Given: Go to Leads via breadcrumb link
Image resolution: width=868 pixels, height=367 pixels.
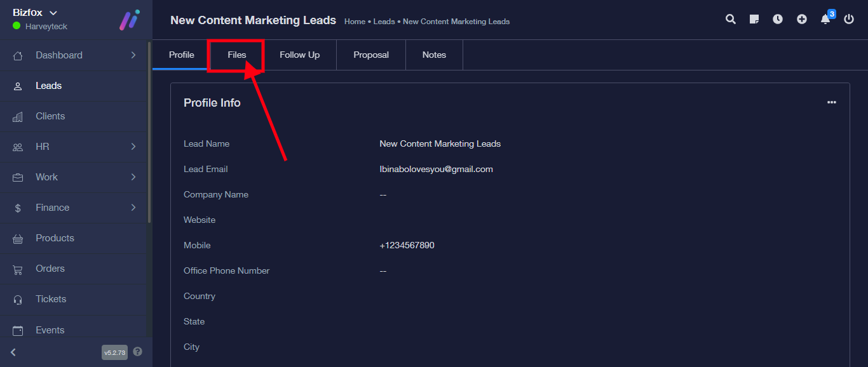Looking at the screenshot, I should click(384, 22).
